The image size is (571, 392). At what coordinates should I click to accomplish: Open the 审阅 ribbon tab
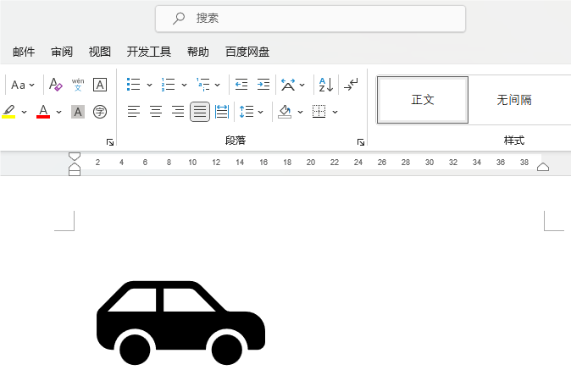pos(62,52)
